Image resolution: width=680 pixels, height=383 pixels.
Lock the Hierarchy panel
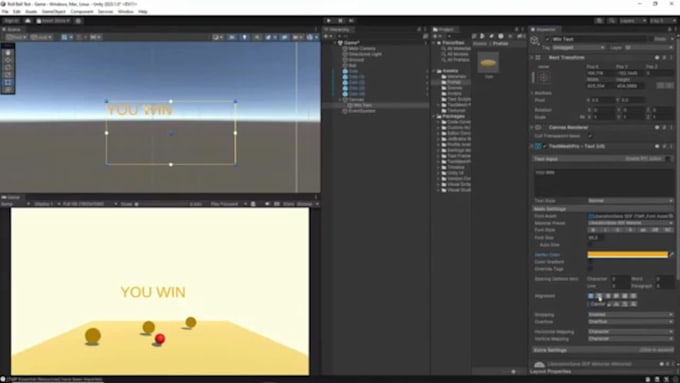tap(419, 29)
